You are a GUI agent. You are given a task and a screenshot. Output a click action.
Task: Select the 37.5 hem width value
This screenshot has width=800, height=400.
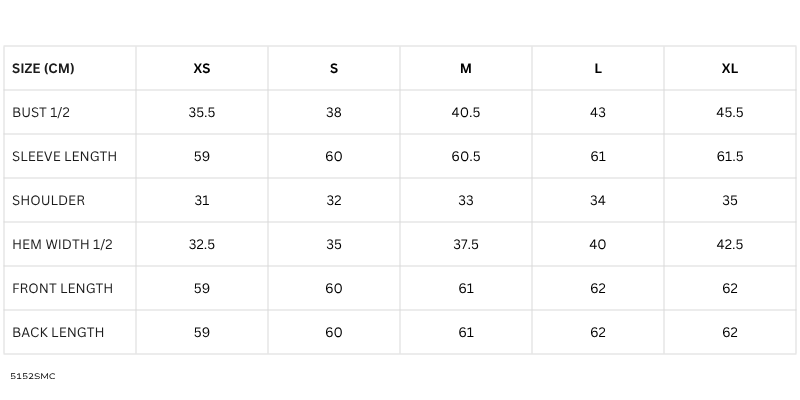pos(466,245)
